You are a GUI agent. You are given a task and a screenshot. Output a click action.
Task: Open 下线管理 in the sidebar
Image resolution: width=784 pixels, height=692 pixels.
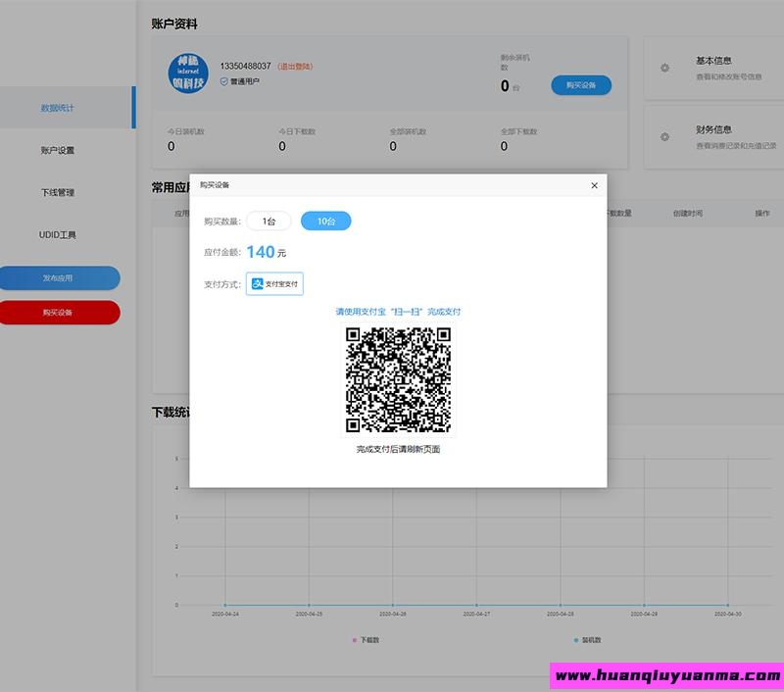click(x=58, y=192)
